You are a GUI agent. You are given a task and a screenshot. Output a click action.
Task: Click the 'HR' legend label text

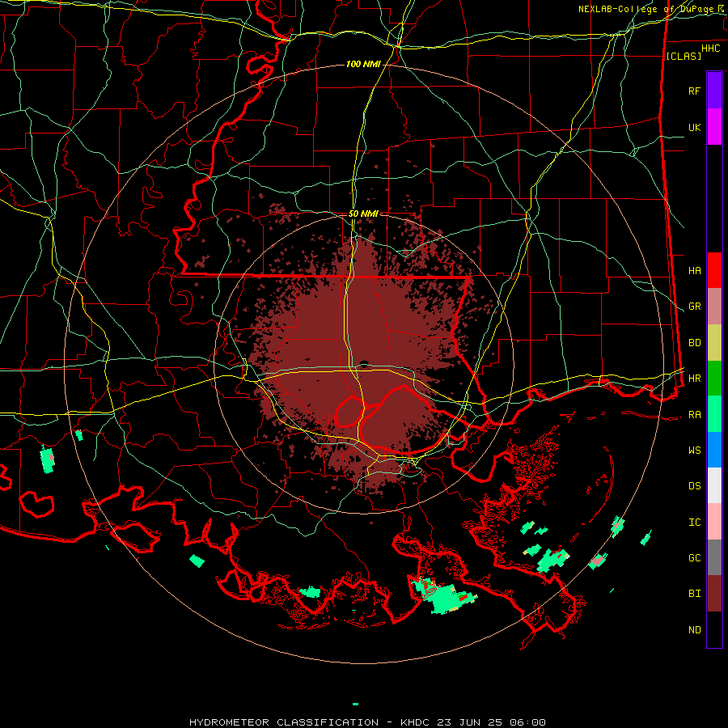point(694,379)
